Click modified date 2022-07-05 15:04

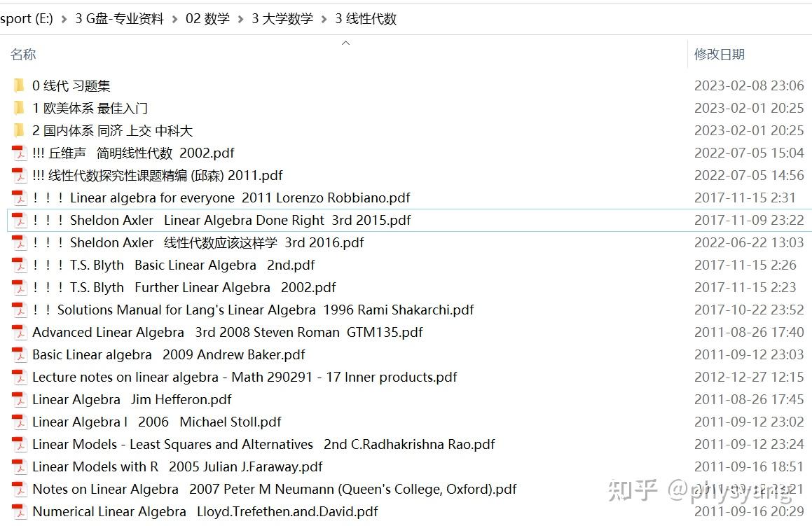pos(749,153)
